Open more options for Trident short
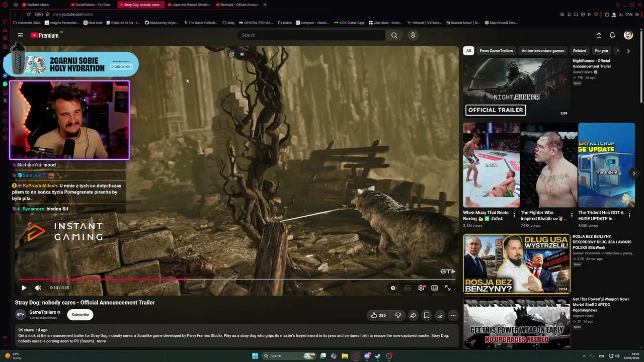This screenshot has height=362, width=644. point(629,216)
